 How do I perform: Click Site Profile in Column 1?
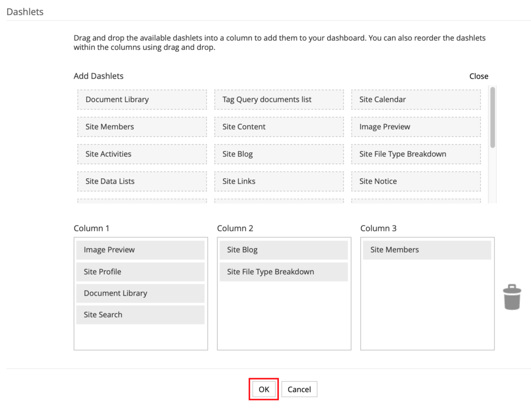[140, 272]
